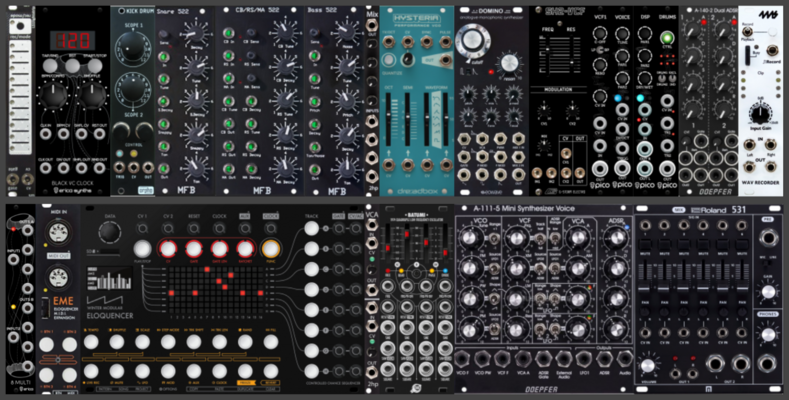Click the DATA encoder knob on Eloquencer

tap(110, 232)
